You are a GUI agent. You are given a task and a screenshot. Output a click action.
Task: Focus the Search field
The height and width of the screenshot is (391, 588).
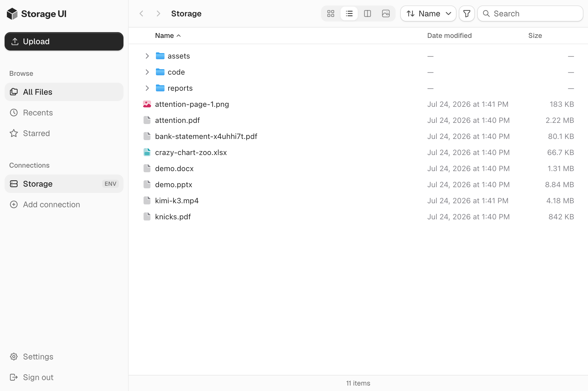point(530,13)
